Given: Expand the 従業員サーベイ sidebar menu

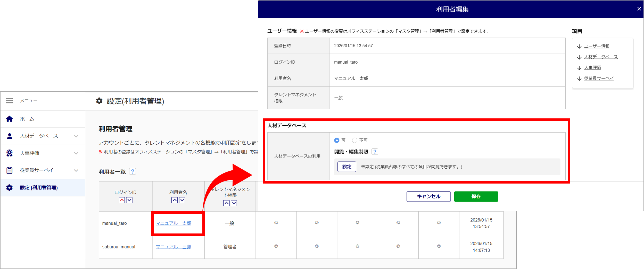Looking at the screenshot, I should (76, 170).
